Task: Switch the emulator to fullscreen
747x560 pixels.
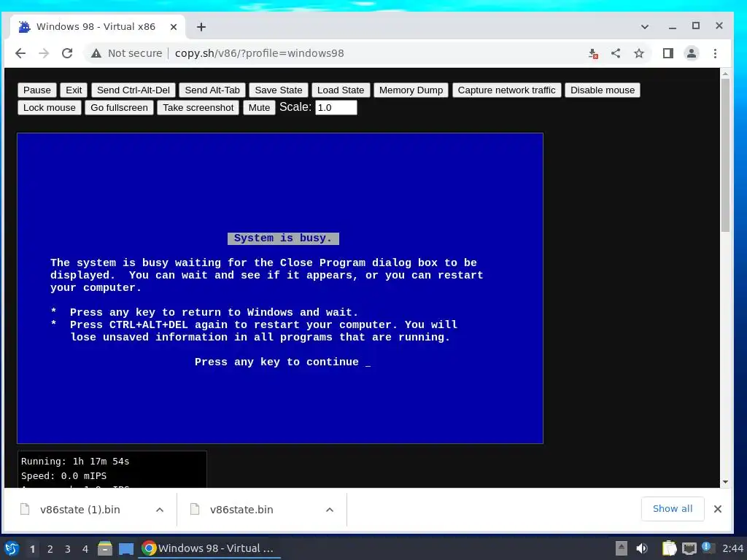Action: (x=119, y=108)
